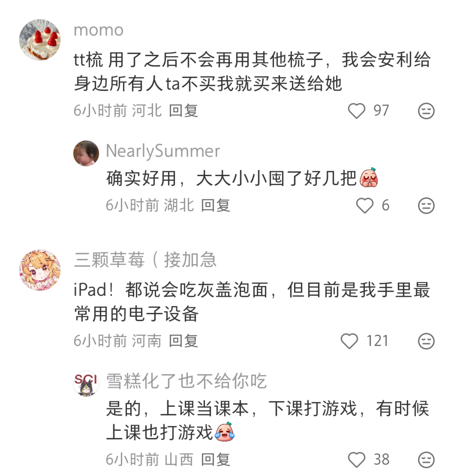Screen dimensions: 463x476
Task: Open the NearlySummer username profile
Action: click(x=163, y=151)
